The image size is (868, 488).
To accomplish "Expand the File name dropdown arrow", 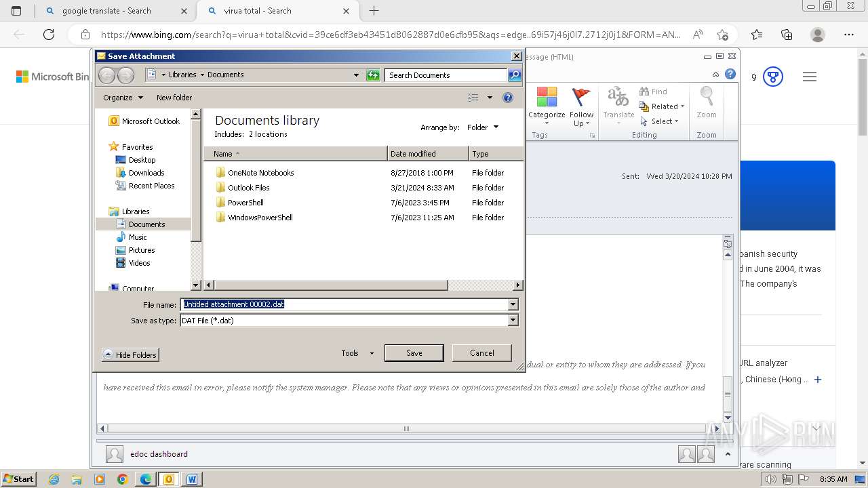I will click(513, 304).
